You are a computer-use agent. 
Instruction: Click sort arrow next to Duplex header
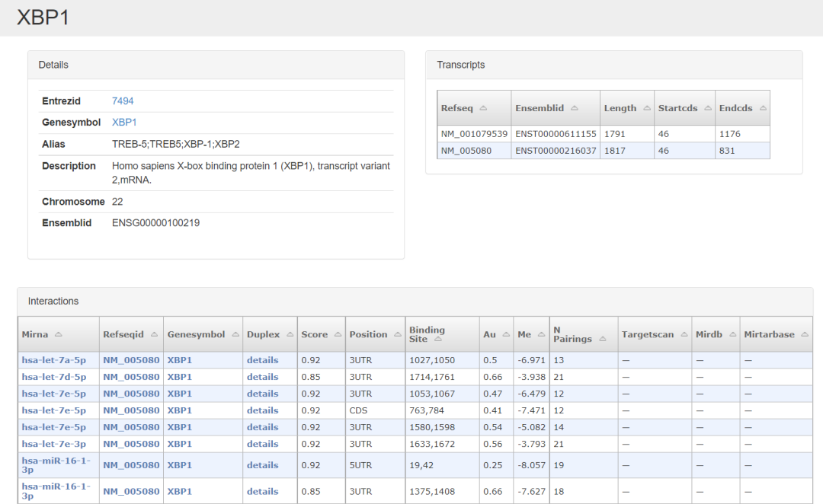point(289,335)
